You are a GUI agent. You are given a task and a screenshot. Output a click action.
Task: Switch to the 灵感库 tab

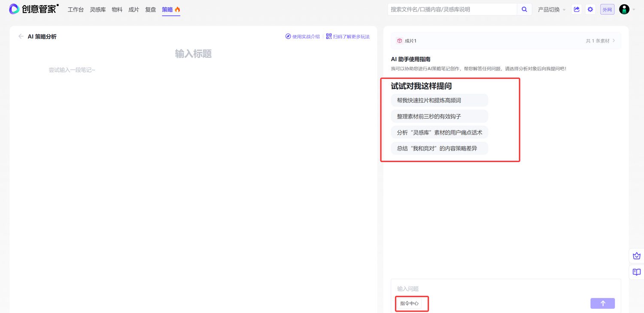[98, 9]
